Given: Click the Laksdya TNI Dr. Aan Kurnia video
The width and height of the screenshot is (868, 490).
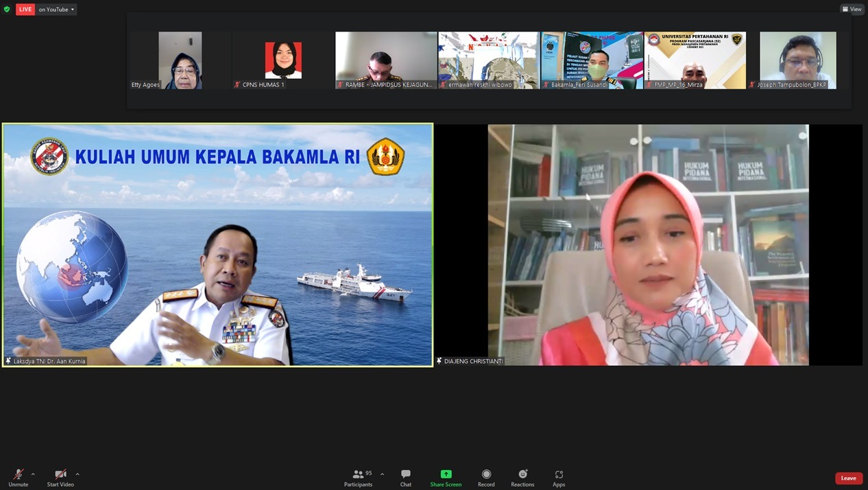Looking at the screenshot, I should click(218, 245).
